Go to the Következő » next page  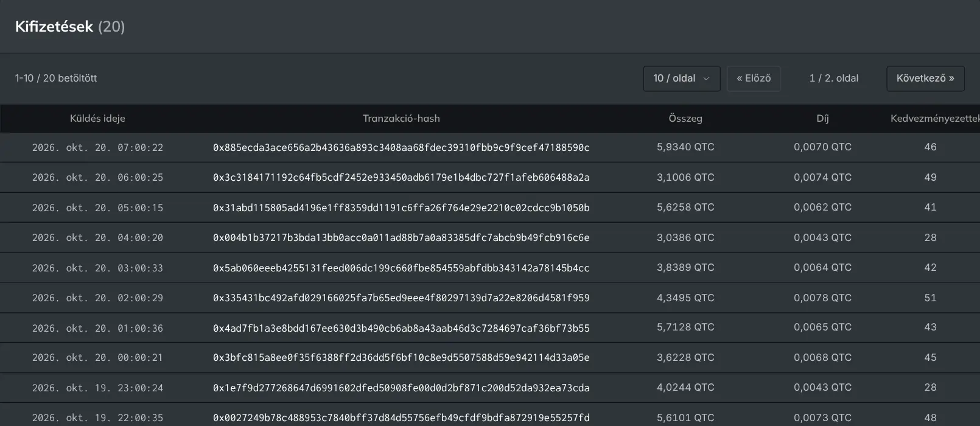pyautogui.click(x=925, y=79)
